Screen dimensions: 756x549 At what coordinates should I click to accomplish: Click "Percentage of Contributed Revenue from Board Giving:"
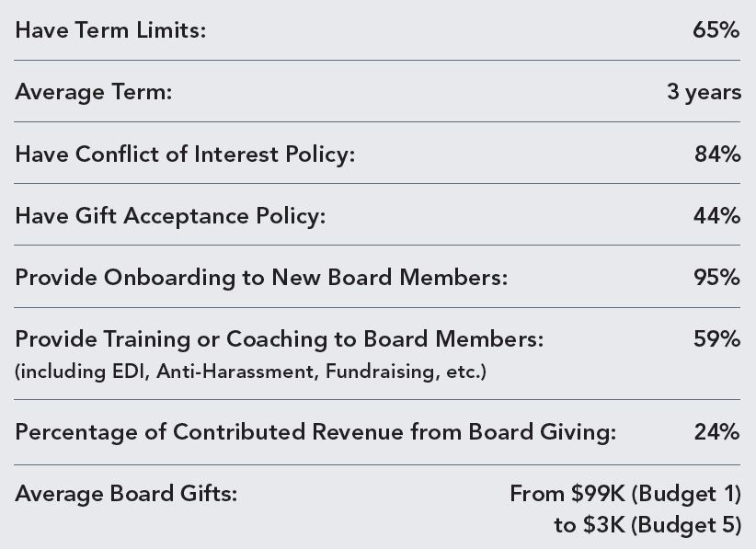click(315, 431)
